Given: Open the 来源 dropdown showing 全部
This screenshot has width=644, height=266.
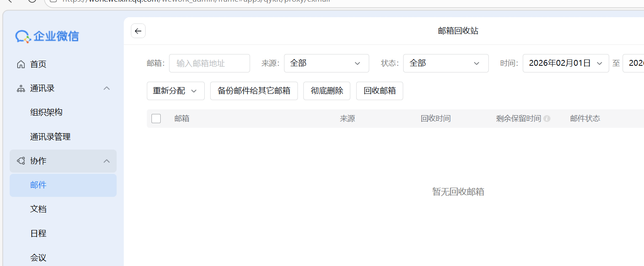Looking at the screenshot, I should click(326, 63).
